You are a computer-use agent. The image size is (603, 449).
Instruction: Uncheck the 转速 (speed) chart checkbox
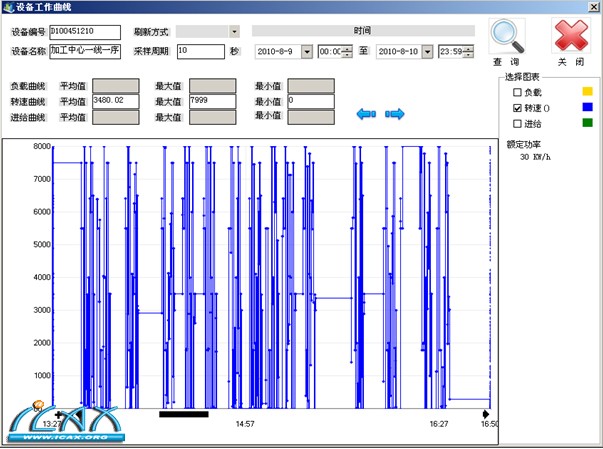coord(517,108)
